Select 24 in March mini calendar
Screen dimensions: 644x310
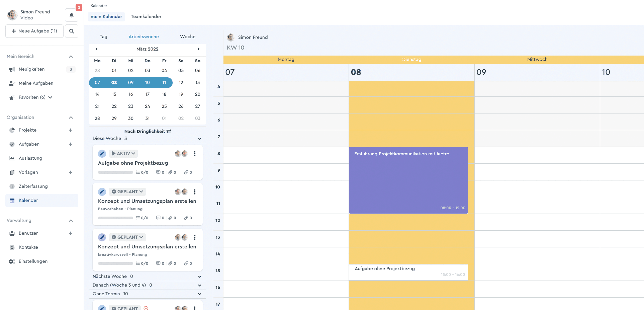(148, 106)
